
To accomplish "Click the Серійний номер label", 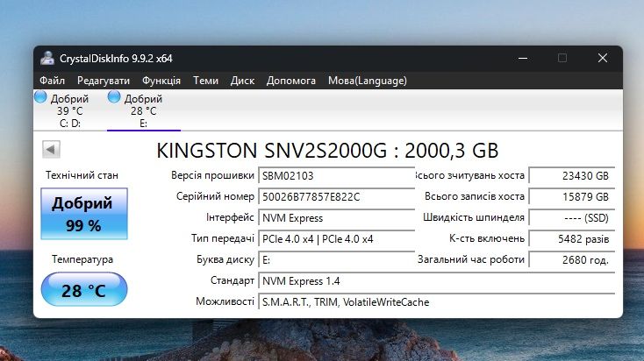I will click(215, 196).
